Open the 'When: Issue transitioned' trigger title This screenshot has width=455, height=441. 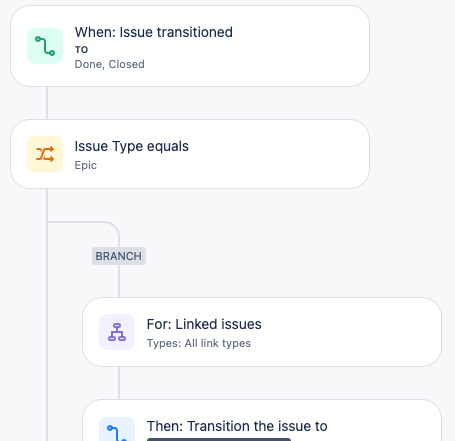click(154, 32)
